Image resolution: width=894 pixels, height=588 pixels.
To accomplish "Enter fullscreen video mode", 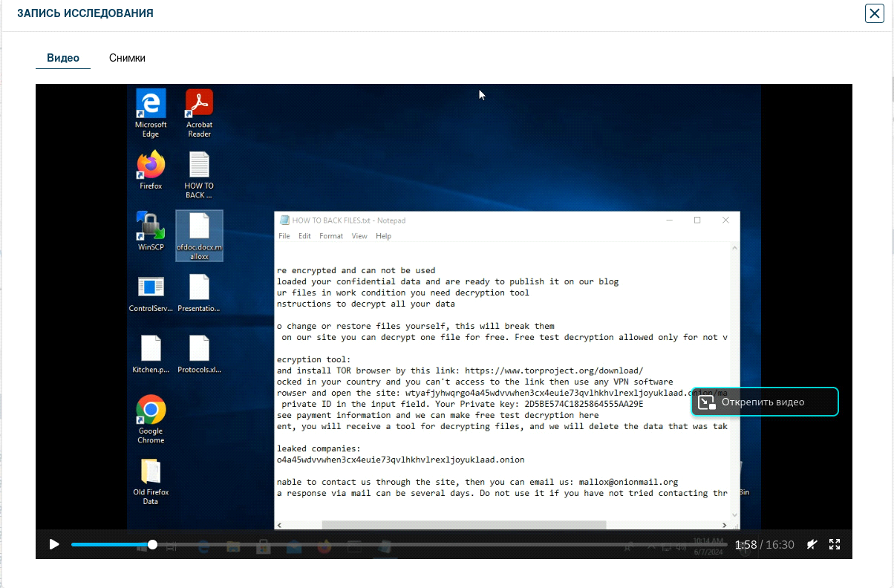I will click(835, 544).
